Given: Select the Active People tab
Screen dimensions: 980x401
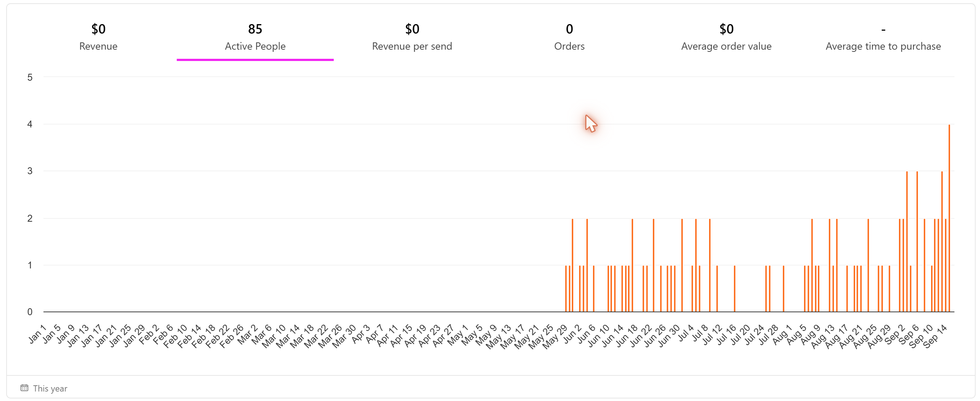Looking at the screenshot, I should point(255,37).
